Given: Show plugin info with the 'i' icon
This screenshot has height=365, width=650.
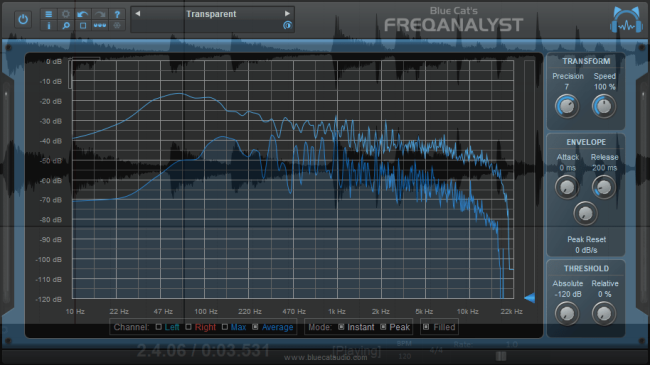Looking at the screenshot, I should pos(49,26).
